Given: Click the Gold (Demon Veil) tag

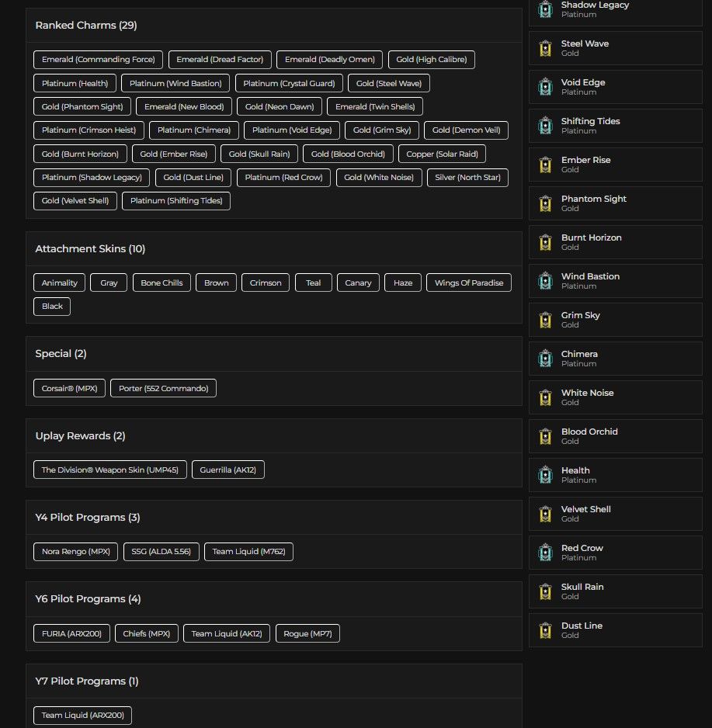Looking at the screenshot, I should pos(466,130).
